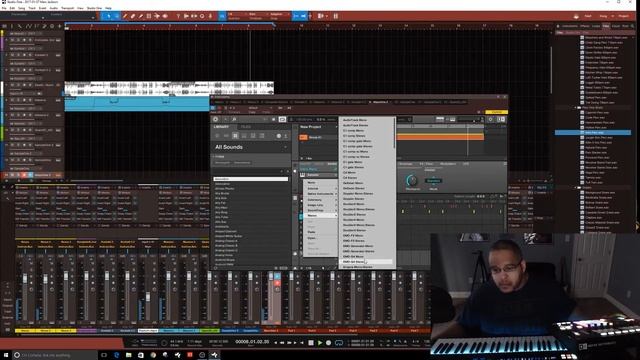Switch to the Files tab in Studio One browser

pos(606,26)
